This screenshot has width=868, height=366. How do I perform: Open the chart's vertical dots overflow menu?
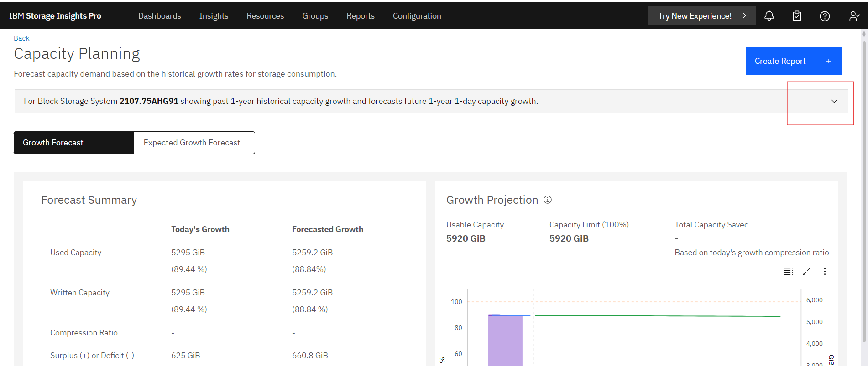[x=825, y=271]
